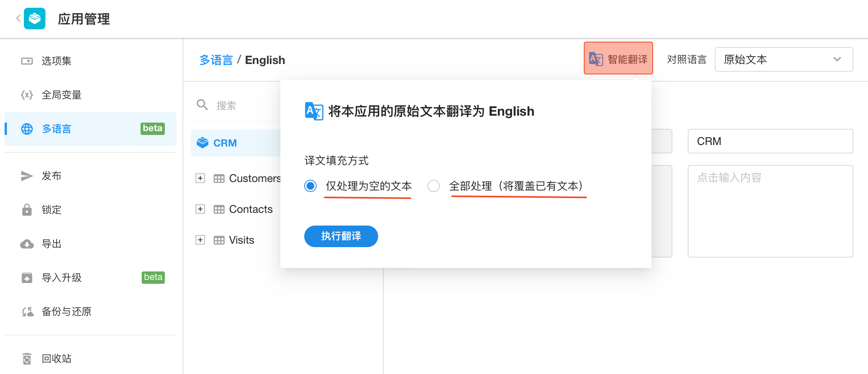Image resolution: width=868 pixels, height=374 pixels.
Task: Expand the Visits tree node
Action: click(200, 240)
